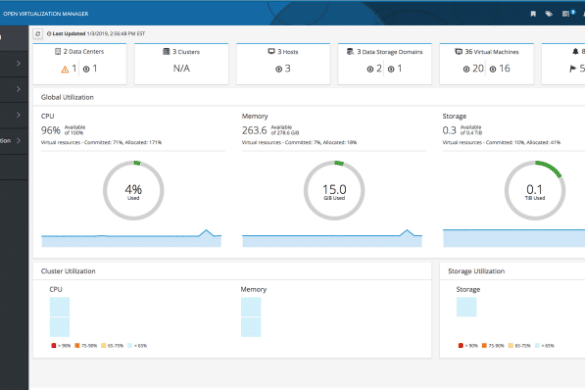Click the lower CPU heatmap block in Cluster Utilization
The image size is (585, 390).
pos(60,327)
